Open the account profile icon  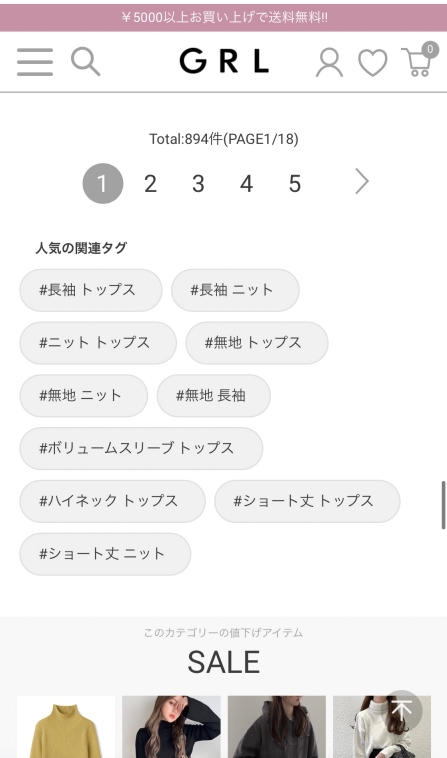click(x=330, y=62)
